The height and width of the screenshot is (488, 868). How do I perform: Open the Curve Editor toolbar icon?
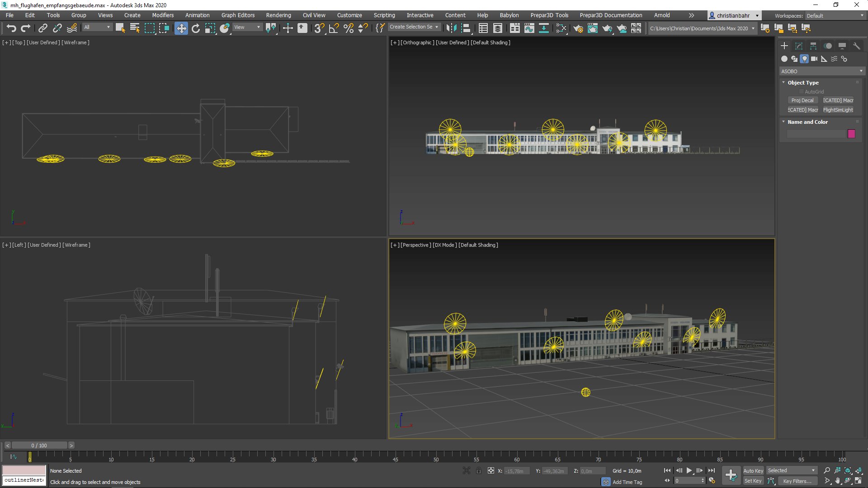click(529, 28)
